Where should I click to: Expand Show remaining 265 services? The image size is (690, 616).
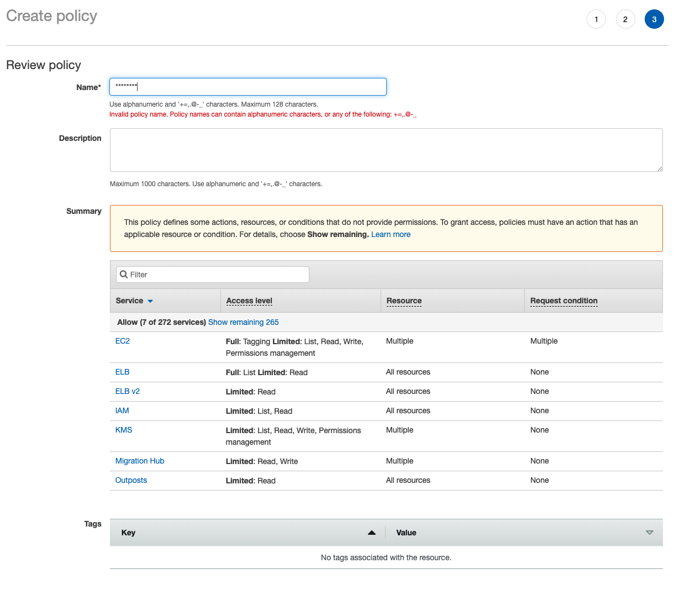tap(243, 322)
